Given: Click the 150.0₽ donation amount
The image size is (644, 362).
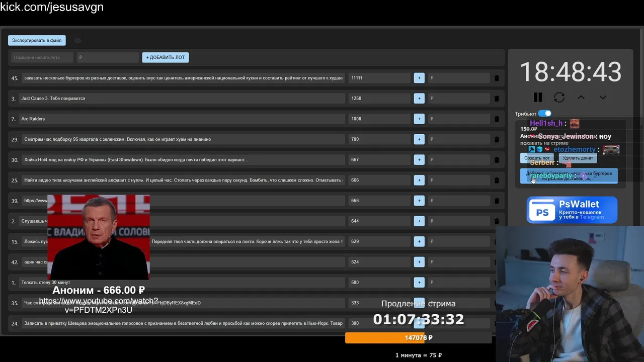Looking at the screenshot, I should (x=528, y=129).
